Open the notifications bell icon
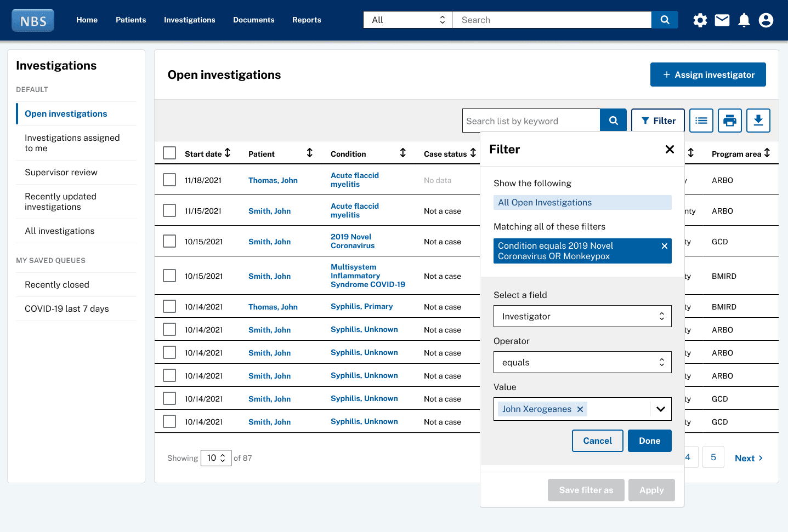The image size is (788, 532). click(744, 20)
